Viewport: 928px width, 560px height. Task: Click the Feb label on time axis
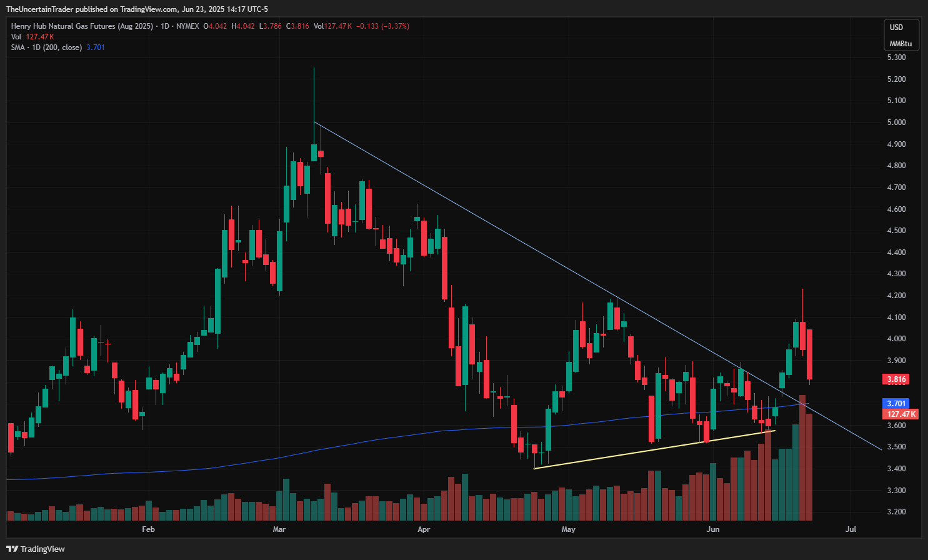pyautogui.click(x=148, y=529)
